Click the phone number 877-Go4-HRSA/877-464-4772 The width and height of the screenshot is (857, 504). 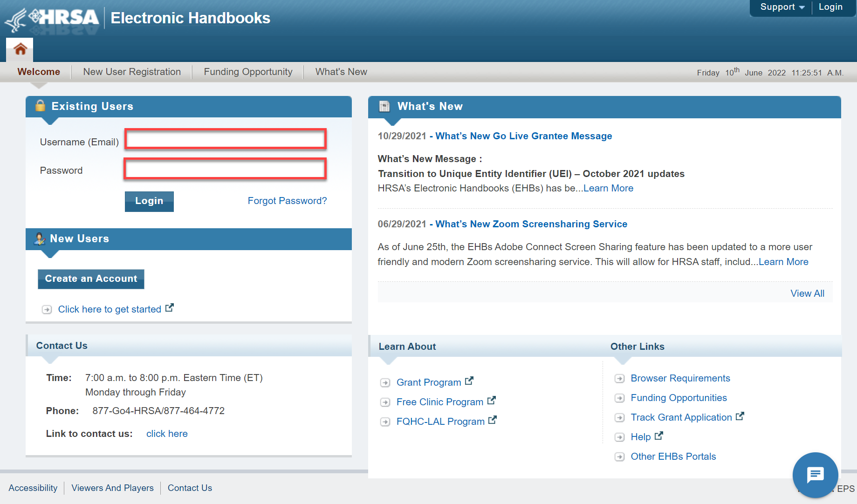pyautogui.click(x=158, y=411)
